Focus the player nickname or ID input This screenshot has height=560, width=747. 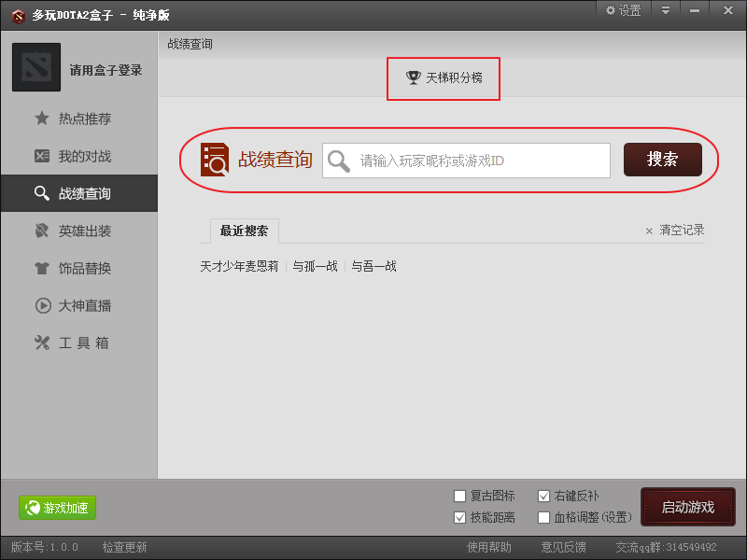tap(466, 161)
